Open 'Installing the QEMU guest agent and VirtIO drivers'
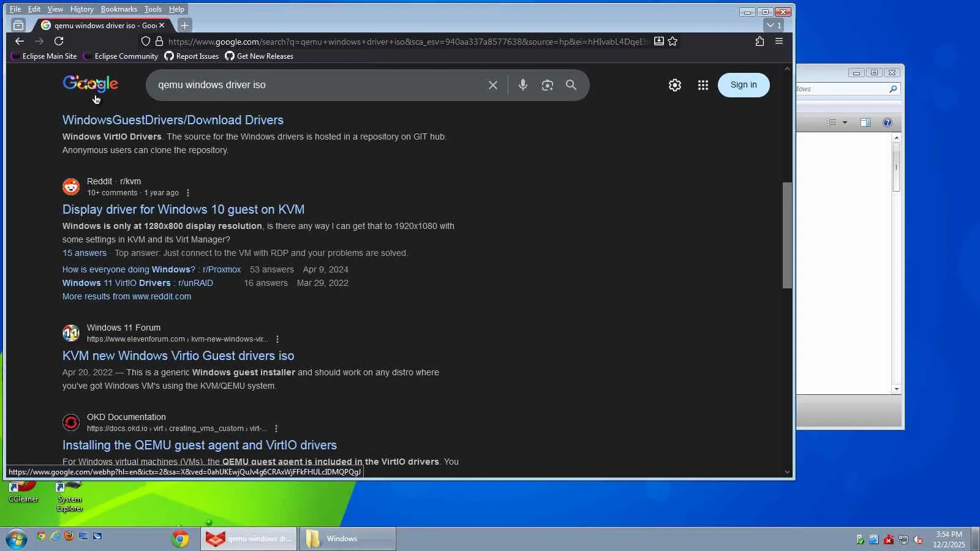 click(200, 445)
